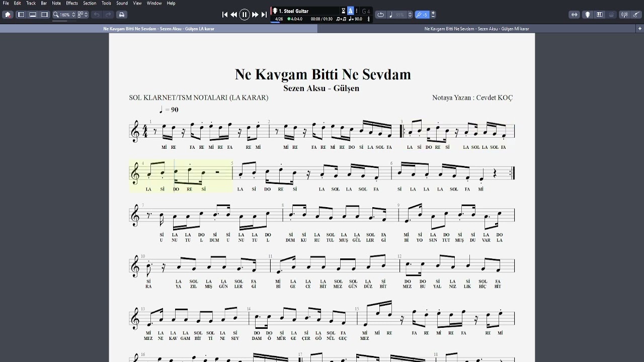Show the guitar instrument view

[587, 15]
